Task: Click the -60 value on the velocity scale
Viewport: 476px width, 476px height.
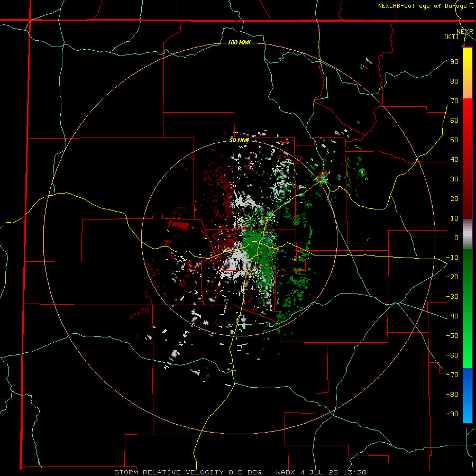Action: coord(452,355)
